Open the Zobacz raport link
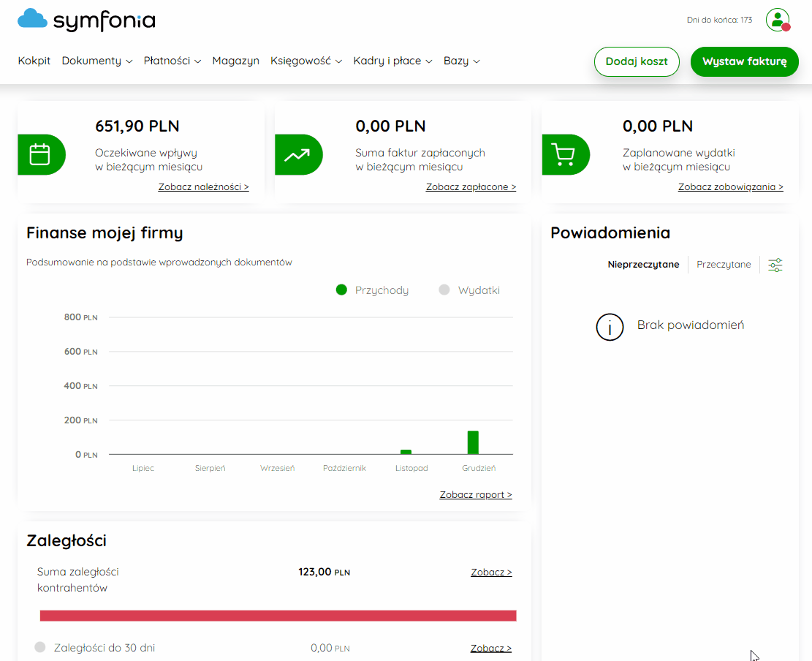 476,495
